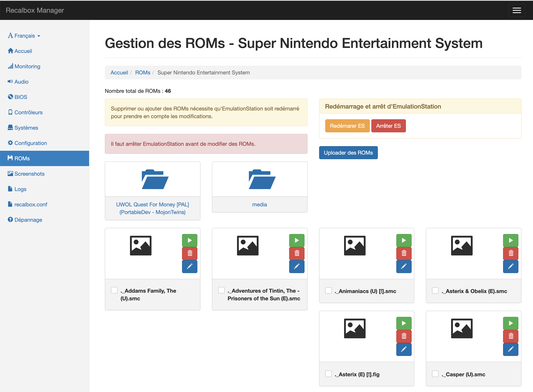This screenshot has width=533, height=392.
Task: Delete the Casper (U) ROM
Action: 511,336
